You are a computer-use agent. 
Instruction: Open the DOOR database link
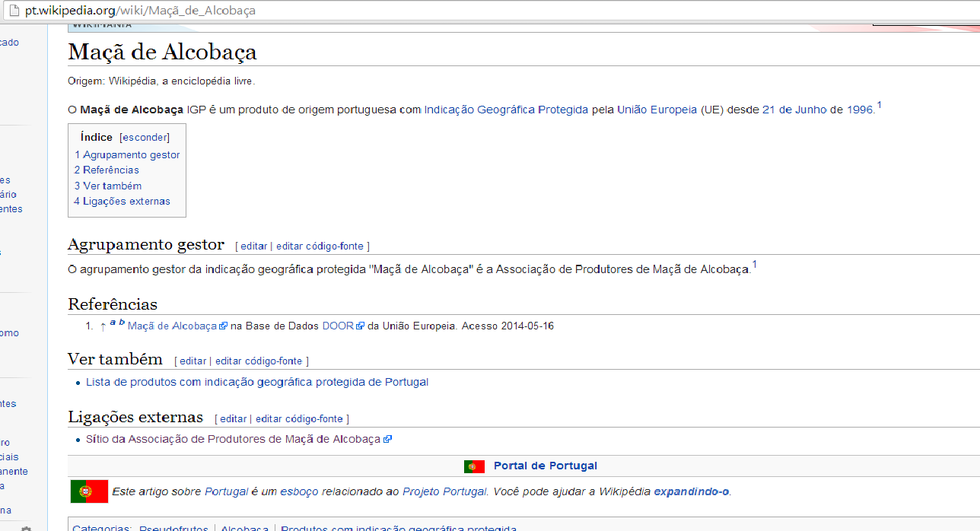(x=338, y=326)
